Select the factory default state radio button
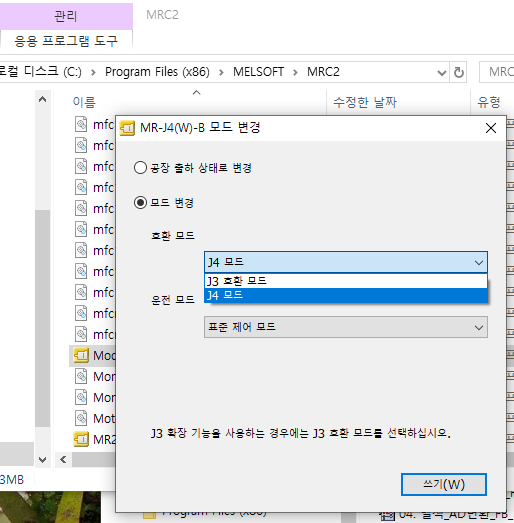This screenshot has width=514, height=523. pyautogui.click(x=140, y=168)
